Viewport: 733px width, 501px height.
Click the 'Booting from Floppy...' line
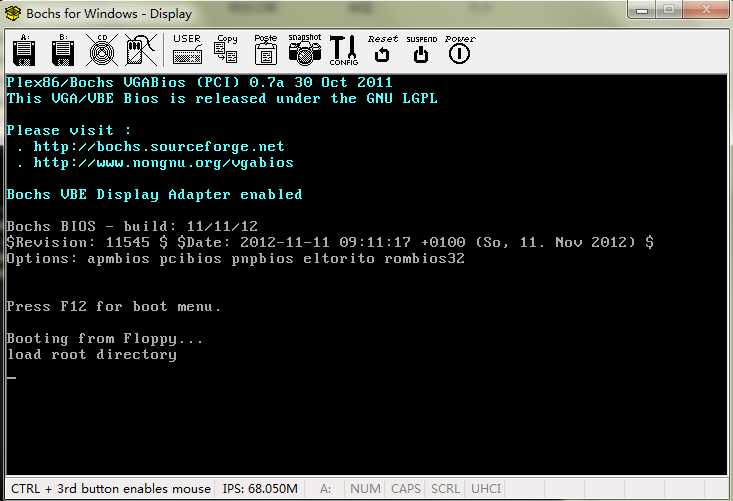tap(105, 338)
